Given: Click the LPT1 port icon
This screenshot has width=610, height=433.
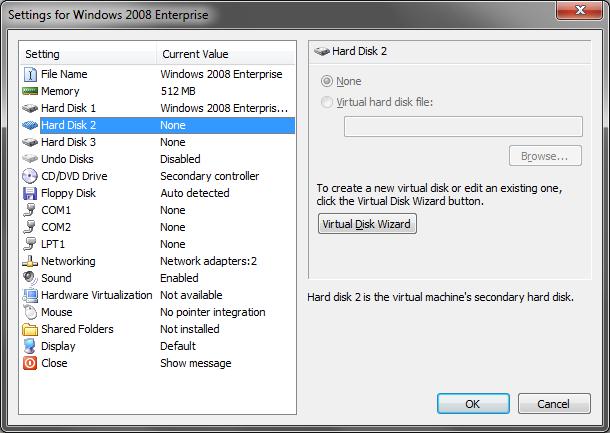Looking at the screenshot, I should tap(30, 244).
